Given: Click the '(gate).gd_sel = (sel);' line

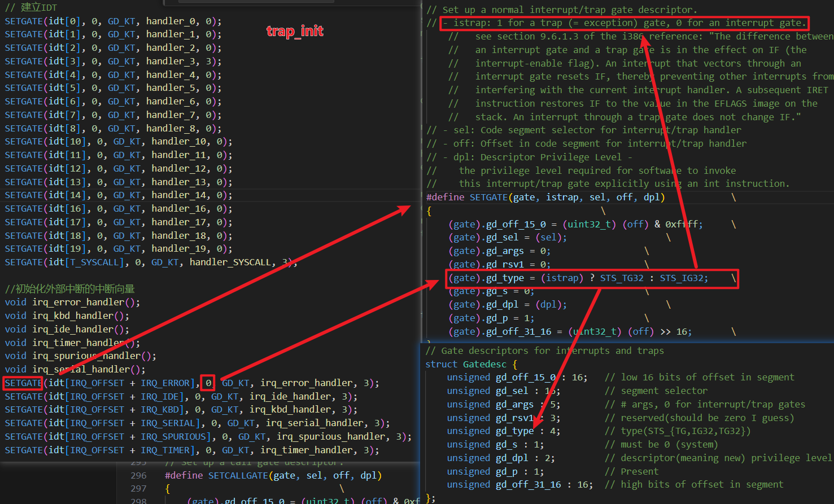Looking at the screenshot, I should tap(508, 237).
